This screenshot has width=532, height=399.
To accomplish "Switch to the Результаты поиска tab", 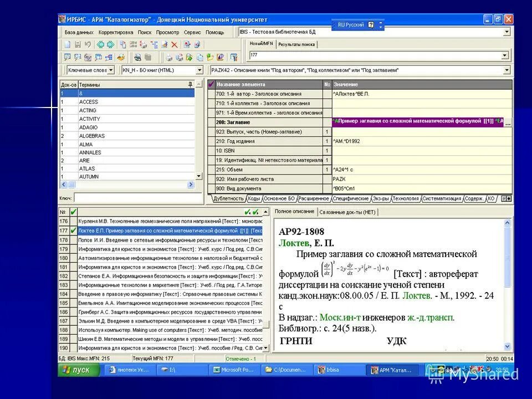I will click(296, 44).
